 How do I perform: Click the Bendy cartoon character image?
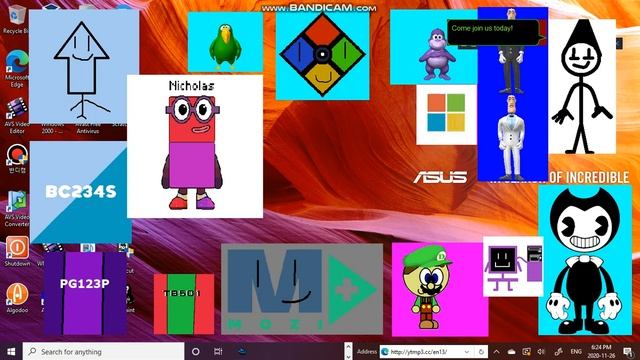click(585, 260)
